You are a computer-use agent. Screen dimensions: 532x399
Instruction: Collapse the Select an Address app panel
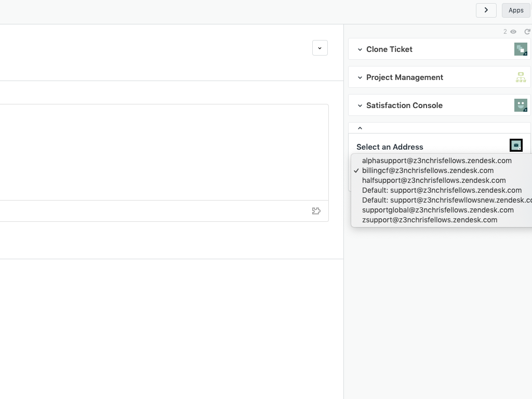(360, 128)
